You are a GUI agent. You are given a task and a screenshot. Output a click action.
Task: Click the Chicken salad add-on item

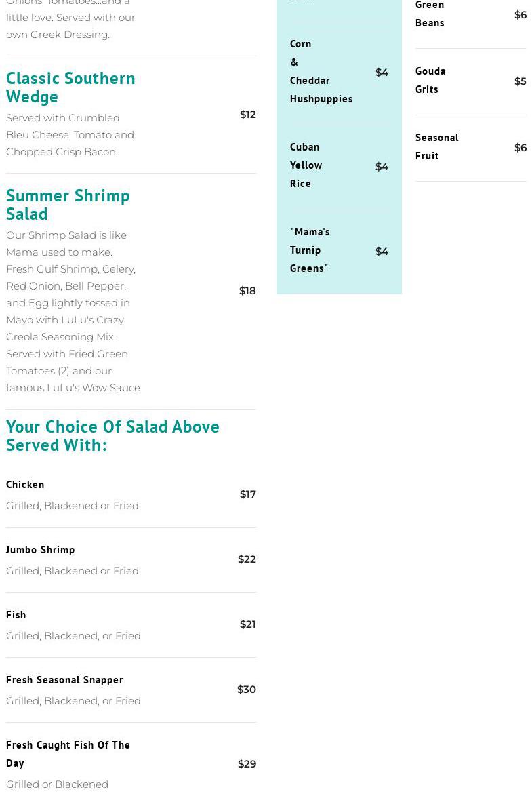pyautogui.click(x=25, y=484)
